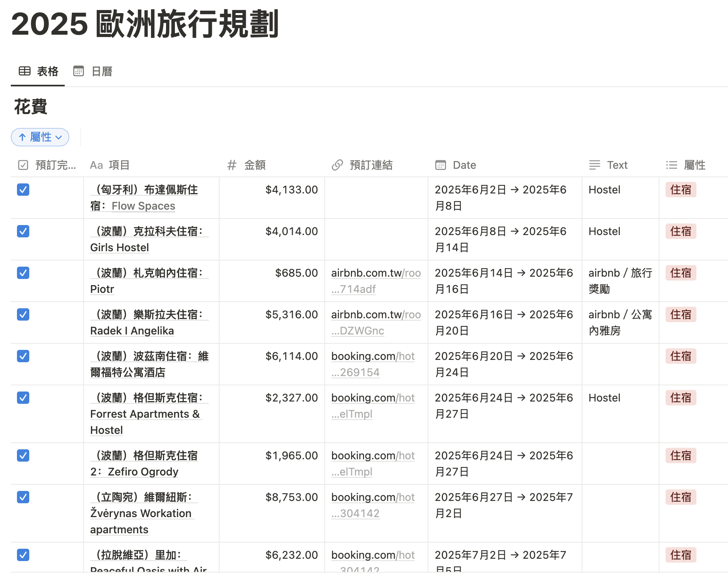The height and width of the screenshot is (578, 728).
Task: Click the Aa icon in 項目 column header
Action: click(x=96, y=165)
